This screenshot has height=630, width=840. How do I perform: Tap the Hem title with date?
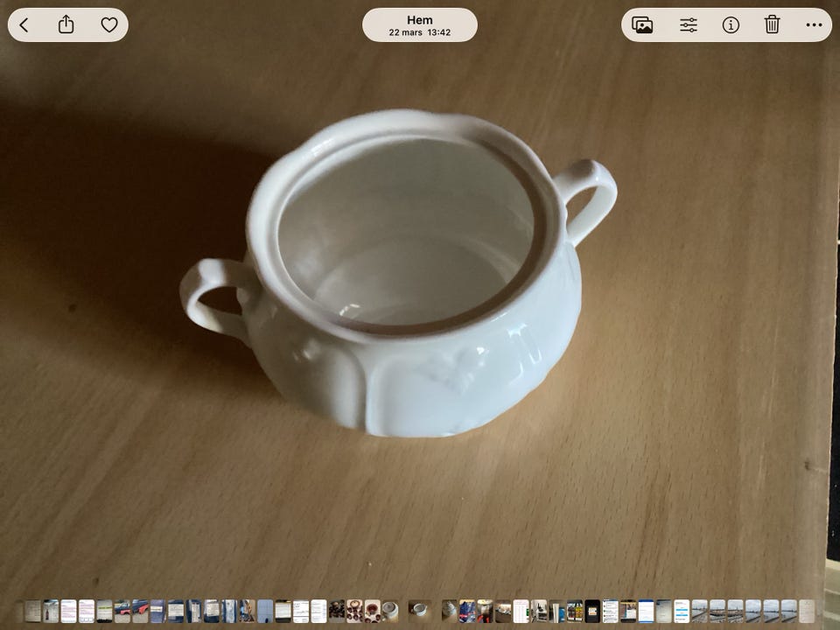click(x=420, y=25)
